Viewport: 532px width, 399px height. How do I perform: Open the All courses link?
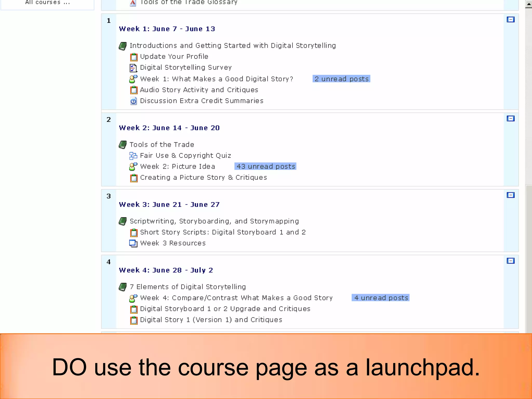click(x=48, y=2)
